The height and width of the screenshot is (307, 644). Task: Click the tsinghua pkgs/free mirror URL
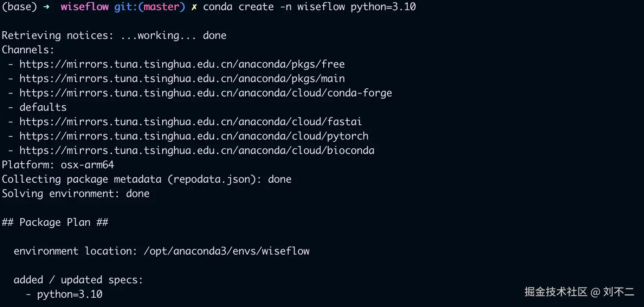pos(182,64)
